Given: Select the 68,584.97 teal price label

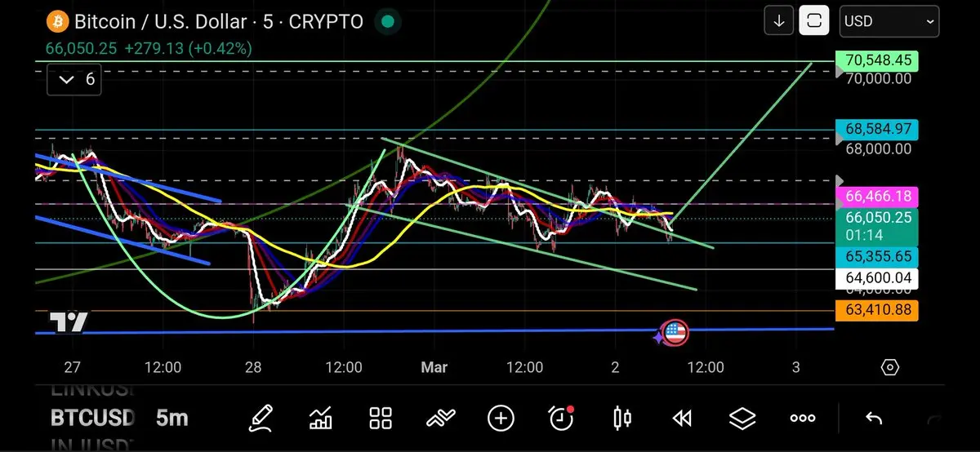Looking at the screenshot, I should pos(877,129).
